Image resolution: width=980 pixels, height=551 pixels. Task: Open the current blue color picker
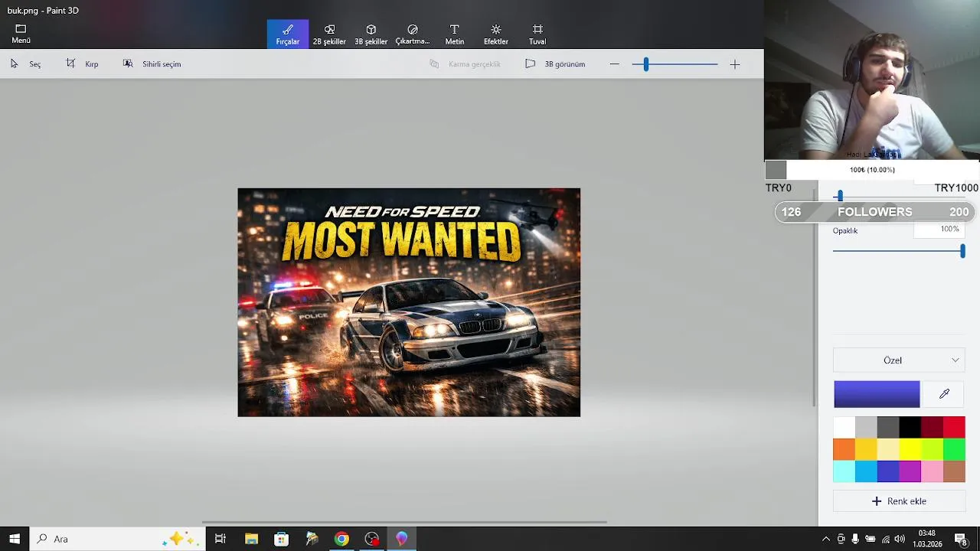click(x=877, y=394)
